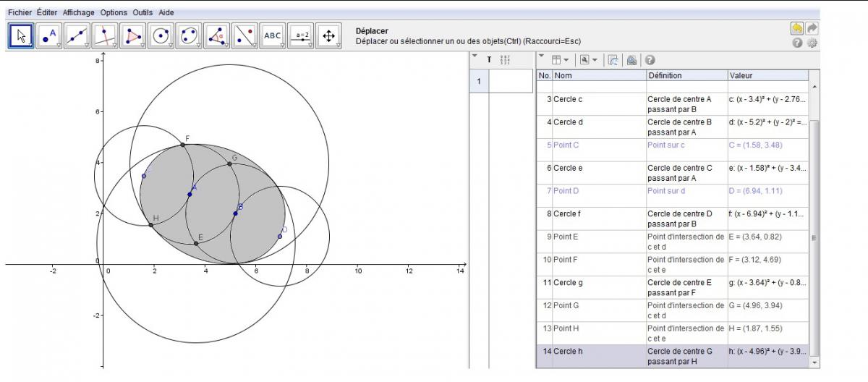Open the Affichage menu
This screenshot has width=868, height=382.
click(79, 12)
